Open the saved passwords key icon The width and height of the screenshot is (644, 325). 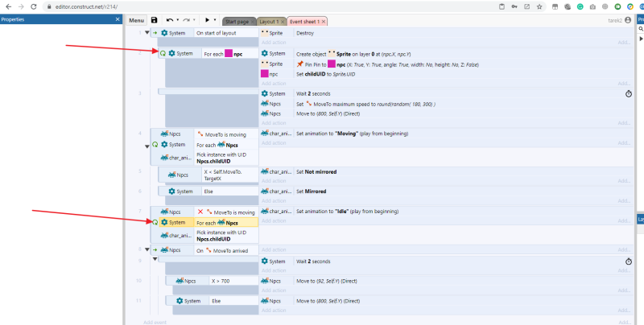coord(514,6)
